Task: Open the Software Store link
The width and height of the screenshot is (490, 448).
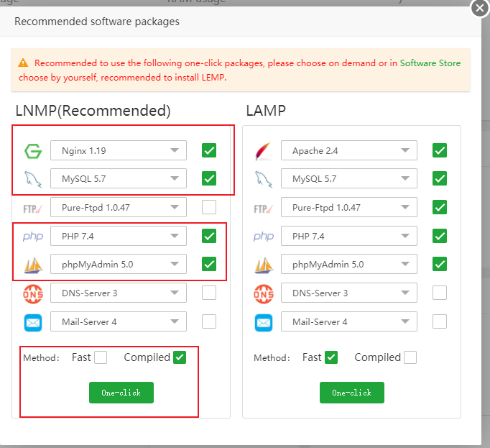Action: [x=430, y=63]
